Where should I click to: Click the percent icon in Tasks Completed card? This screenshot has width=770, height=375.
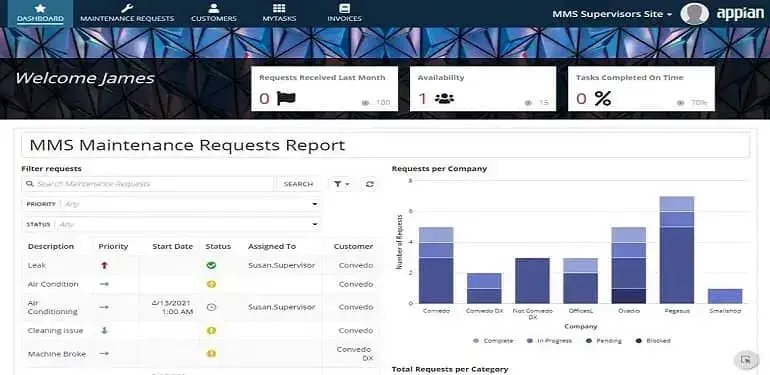click(x=603, y=99)
